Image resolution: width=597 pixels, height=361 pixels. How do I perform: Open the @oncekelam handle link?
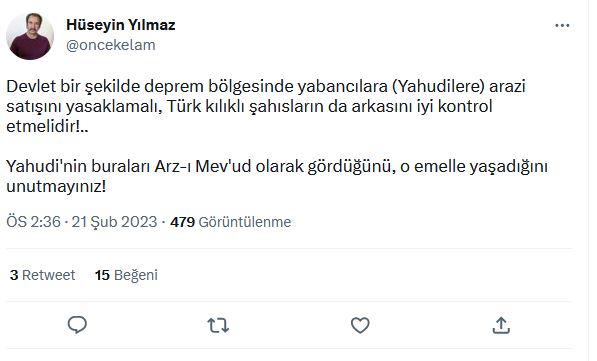pos(111,45)
